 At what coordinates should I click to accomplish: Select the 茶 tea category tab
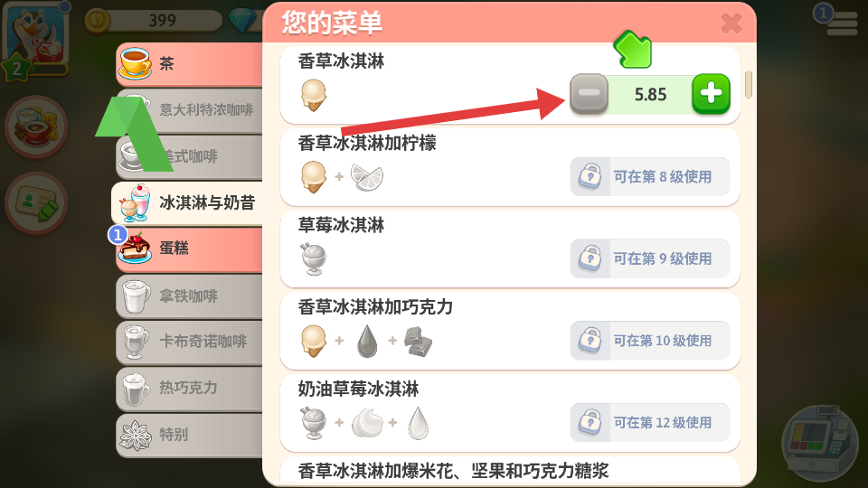[189, 64]
